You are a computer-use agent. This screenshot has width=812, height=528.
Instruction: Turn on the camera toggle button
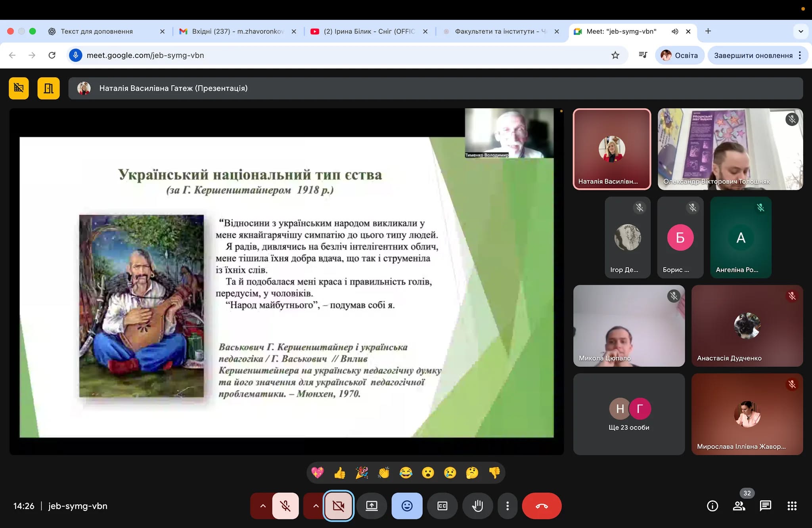[339, 506]
